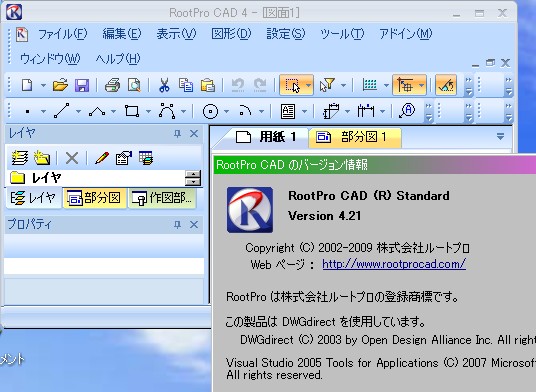This screenshot has height=392, width=536.
Task: Switch to 部分図 1 tab
Action: 354,137
